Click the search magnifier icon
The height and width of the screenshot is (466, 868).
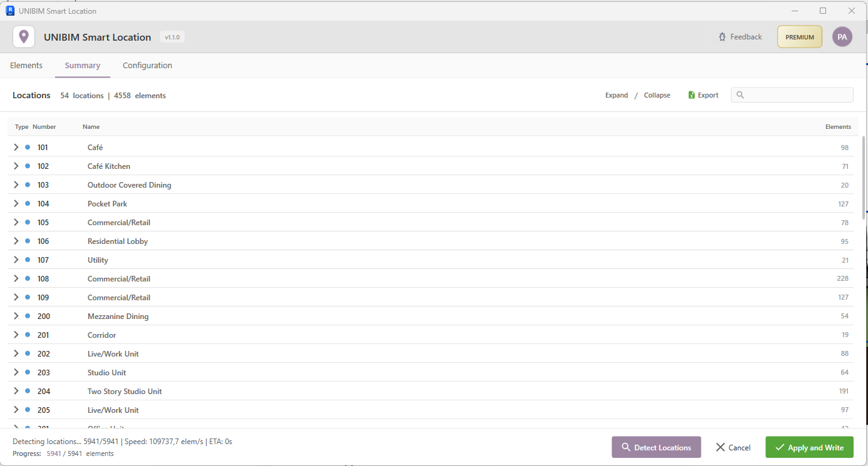pos(740,94)
